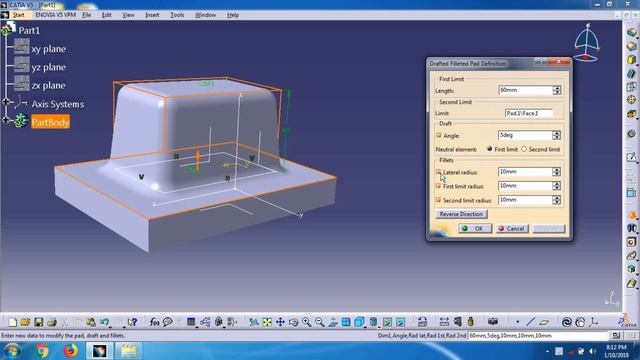Select the Plane tool in bottom toolbar
Viewport: 640px width, 360px height.
[x=544, y=322]
